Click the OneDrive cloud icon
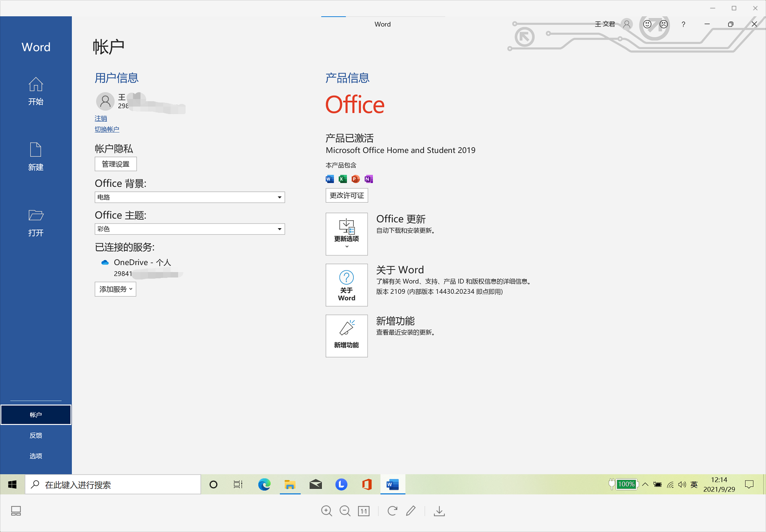The image size is (766, 532). point(105,262)
